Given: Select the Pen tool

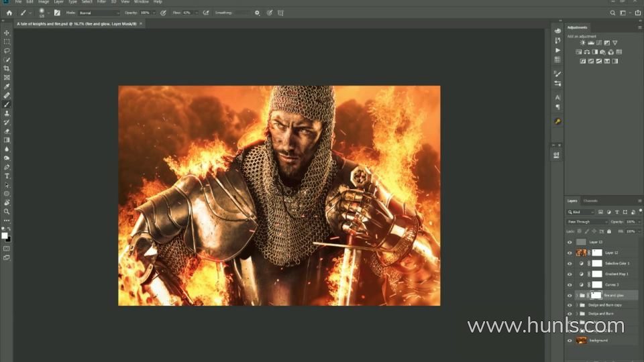Looking at the screenshot, I should [7, 167].
